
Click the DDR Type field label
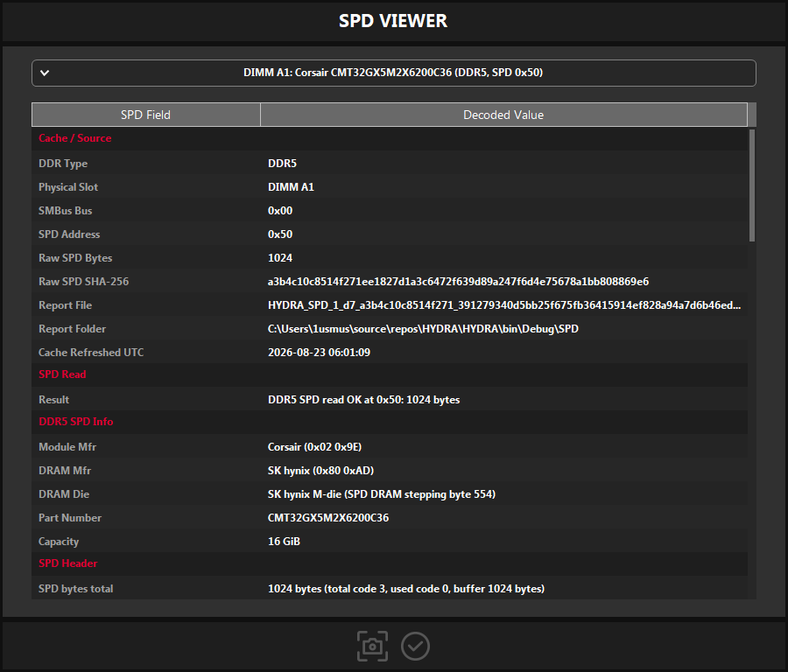pos(63,164)
